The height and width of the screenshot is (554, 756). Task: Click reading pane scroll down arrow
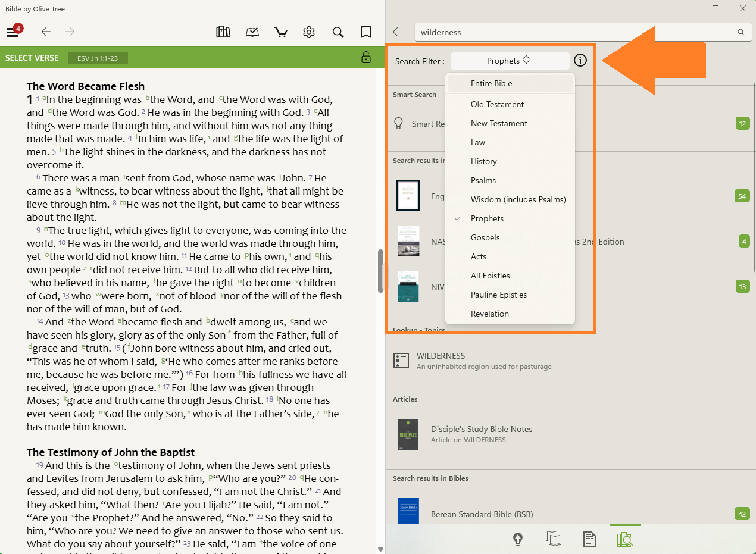380,550
